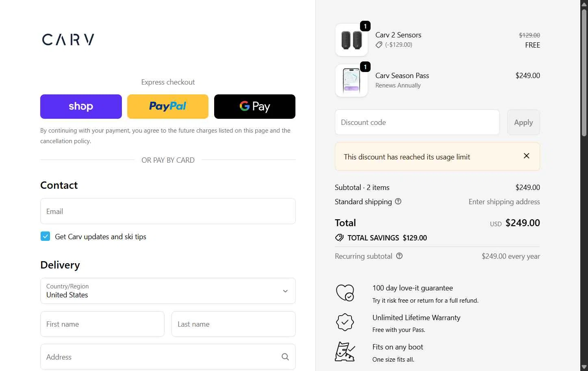Click the Last name field
Image resolution: width=588 pixels, height=371 pixels.
[234, 324]
